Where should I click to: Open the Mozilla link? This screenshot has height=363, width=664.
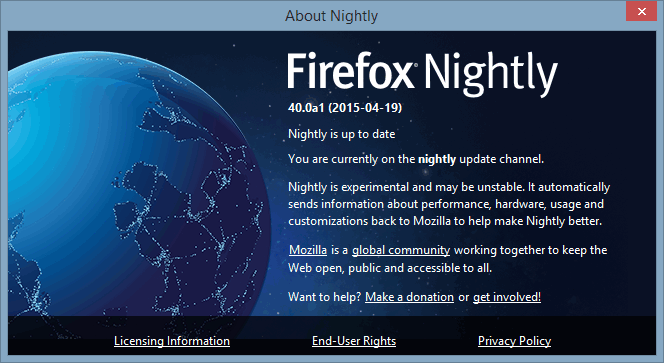click(x=308, y=250)
